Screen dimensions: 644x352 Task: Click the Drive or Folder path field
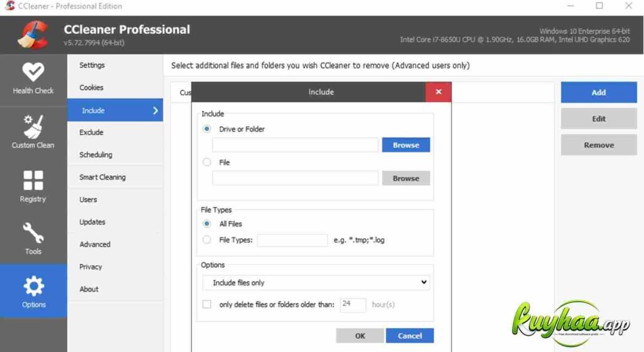click(x=295, y=145)
